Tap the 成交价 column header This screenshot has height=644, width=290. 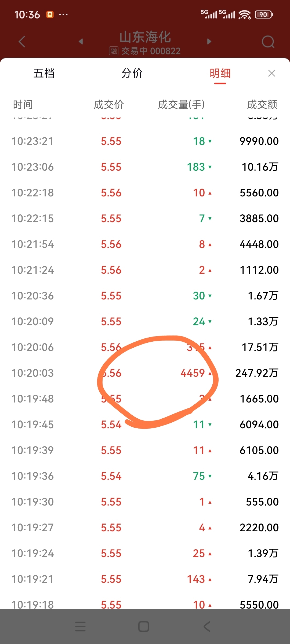[x=109, y=105]
